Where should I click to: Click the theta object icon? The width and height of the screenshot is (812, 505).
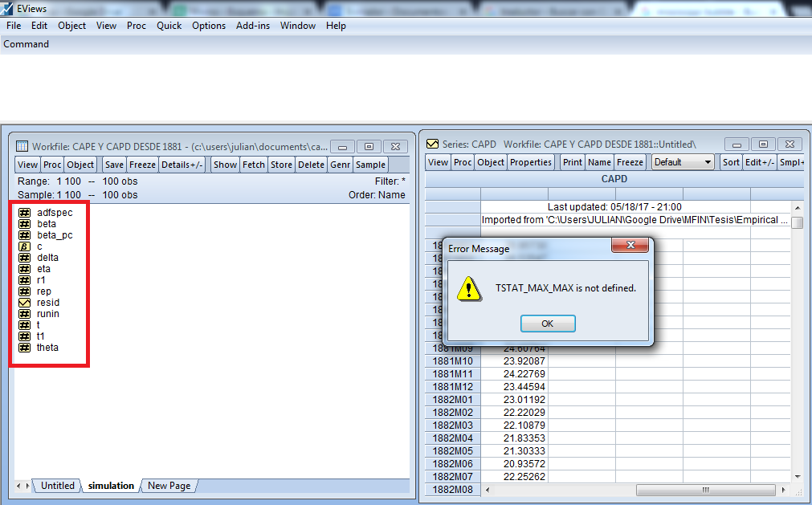coord(24,348)
